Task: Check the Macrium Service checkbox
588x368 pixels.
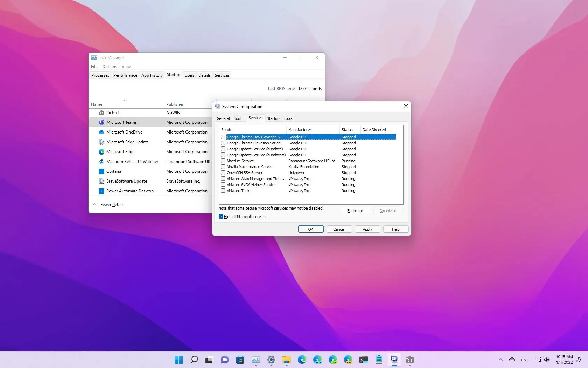Action: pos(223,161)
